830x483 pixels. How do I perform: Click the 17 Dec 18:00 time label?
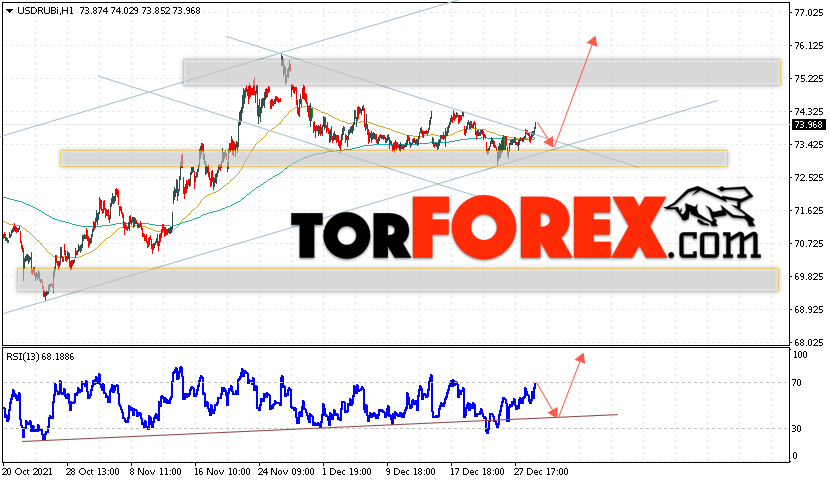pos(478,471)
